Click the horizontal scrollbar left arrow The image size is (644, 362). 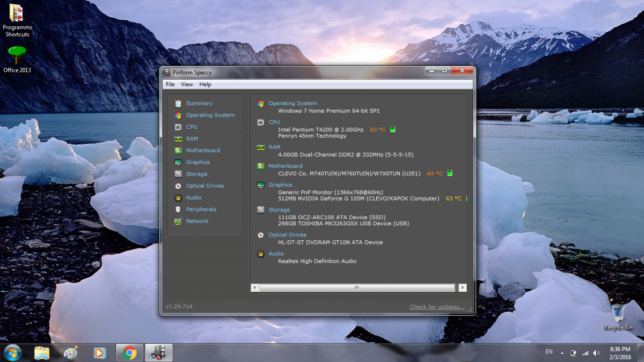(255, 288)
